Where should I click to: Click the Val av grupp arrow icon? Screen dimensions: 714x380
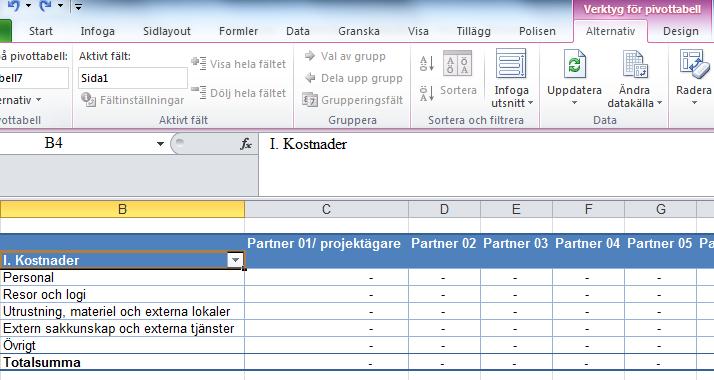pyautogui.click(x=310, y=56)
